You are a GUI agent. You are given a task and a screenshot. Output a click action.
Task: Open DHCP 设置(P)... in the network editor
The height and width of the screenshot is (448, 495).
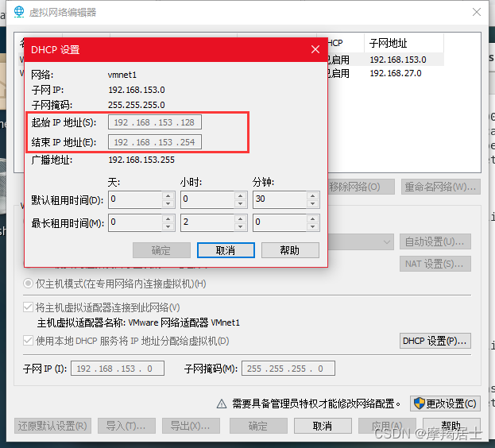(x=435, y=341)
